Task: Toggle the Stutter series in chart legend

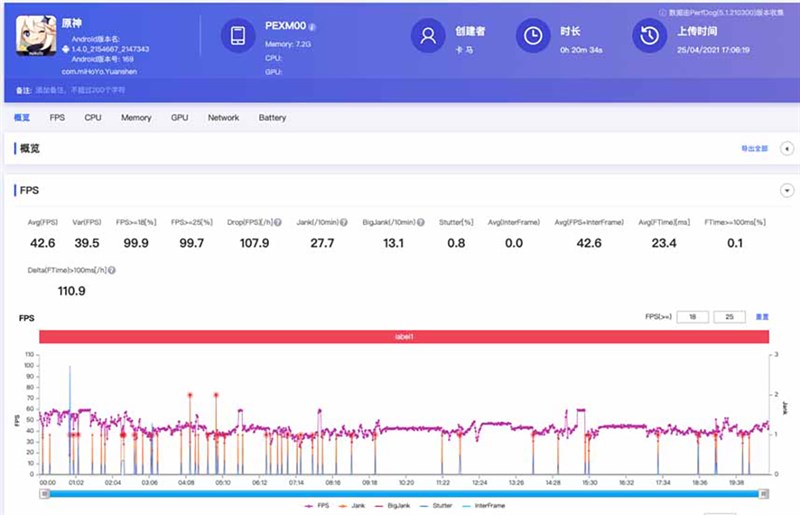Action: point(436,506)
